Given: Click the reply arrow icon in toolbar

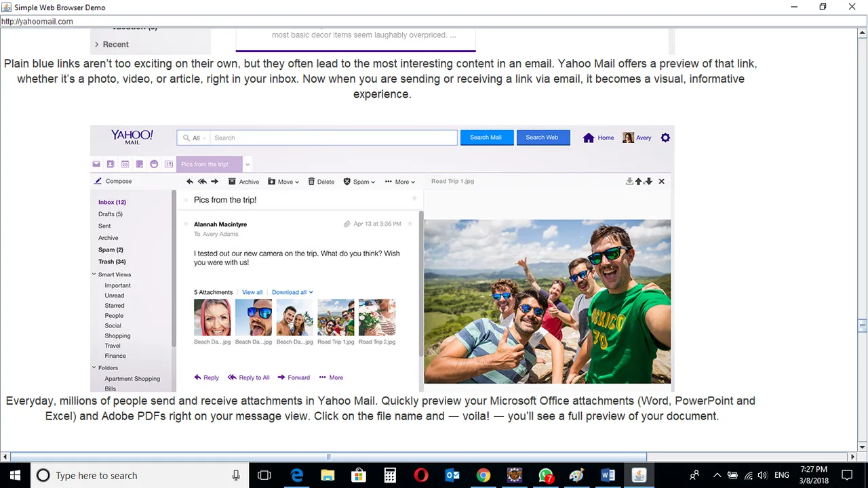Looking at the screenshot, I should [x=190, y=182].
